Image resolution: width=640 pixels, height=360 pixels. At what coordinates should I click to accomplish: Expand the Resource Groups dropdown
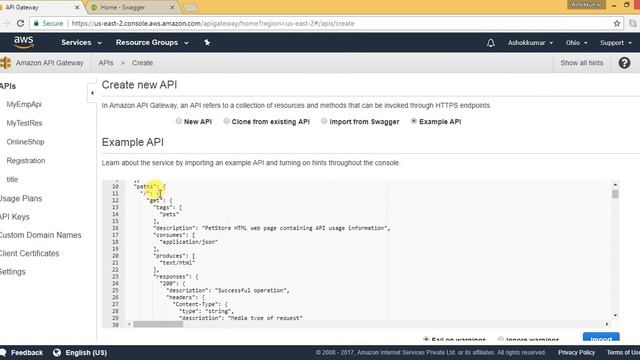(x=152, y=42)
